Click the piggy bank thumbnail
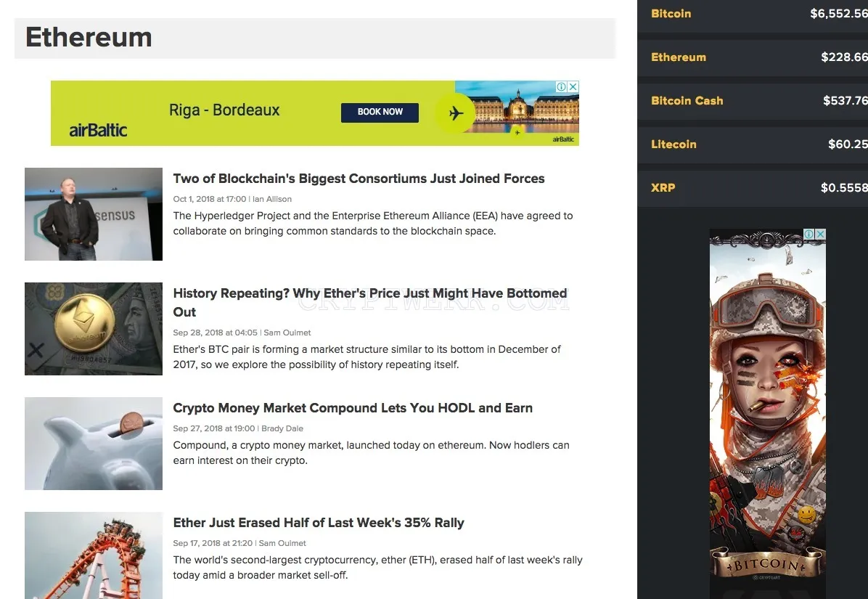The height and width of the screenshot is (599, 868). [x=94, y=444]
